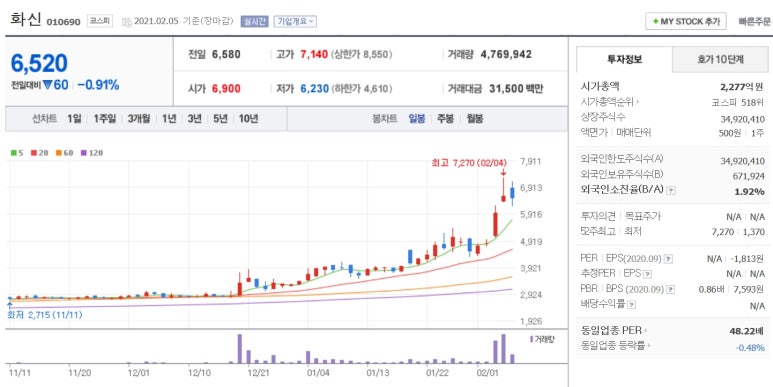Expand the 동일업종 PER arrow link
The image size is (773, 387).
[646, 330]
